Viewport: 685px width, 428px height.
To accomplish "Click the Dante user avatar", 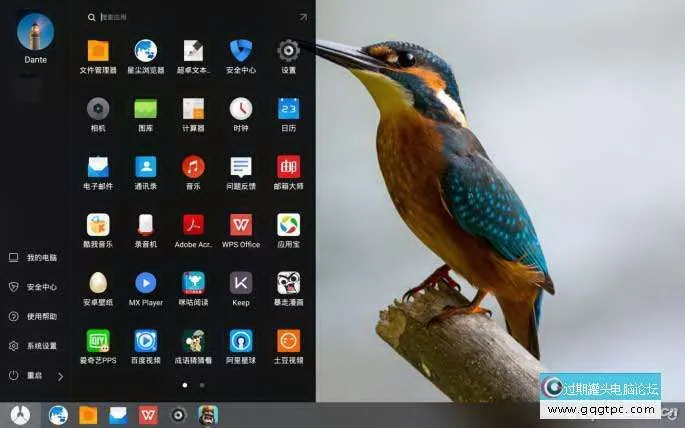I will coord(35,32).
